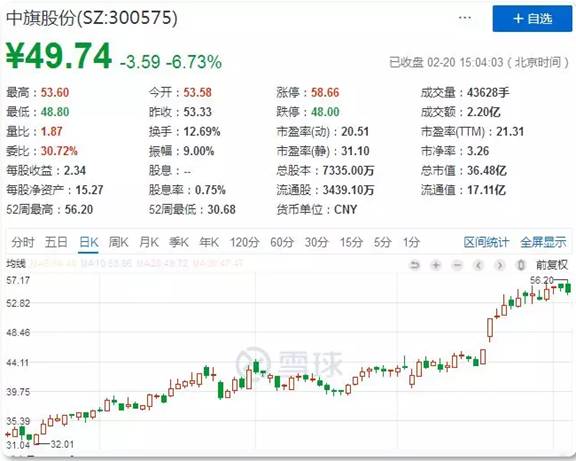Switch to 30分 chart tab
This screenshot has height=461, width=576.
point(316,242)
